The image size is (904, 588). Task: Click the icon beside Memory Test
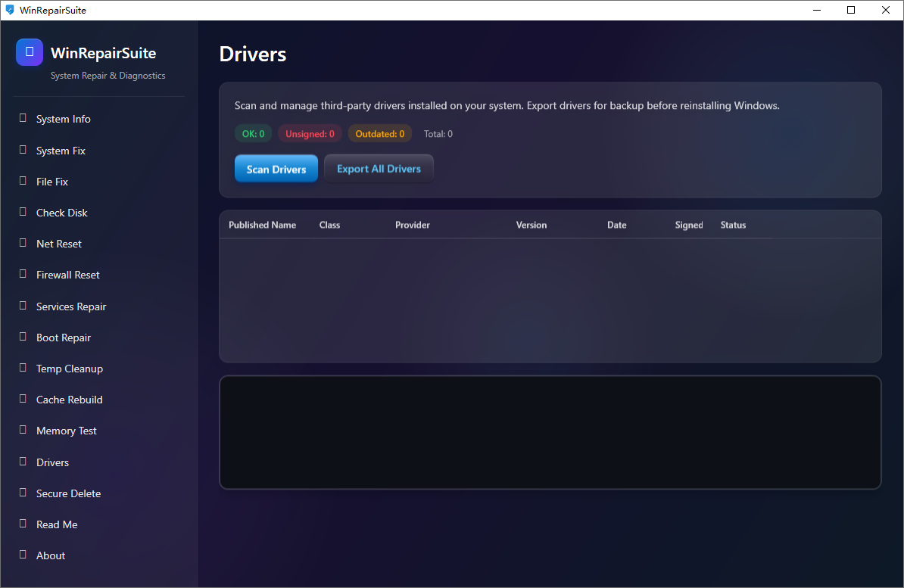[23, 431]
